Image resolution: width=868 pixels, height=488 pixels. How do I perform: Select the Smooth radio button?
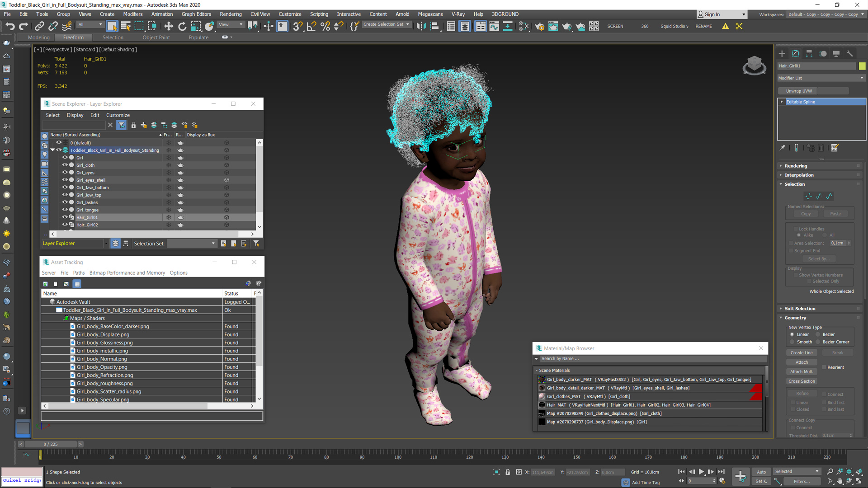(x=792, y=342)
